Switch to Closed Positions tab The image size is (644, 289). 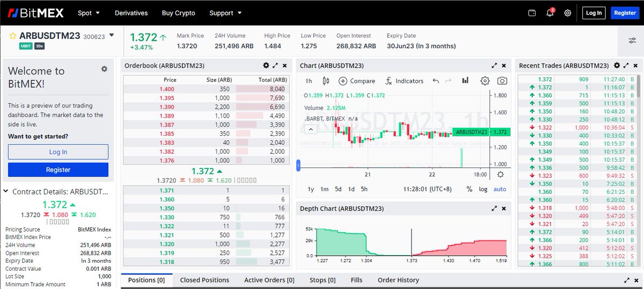204,280
